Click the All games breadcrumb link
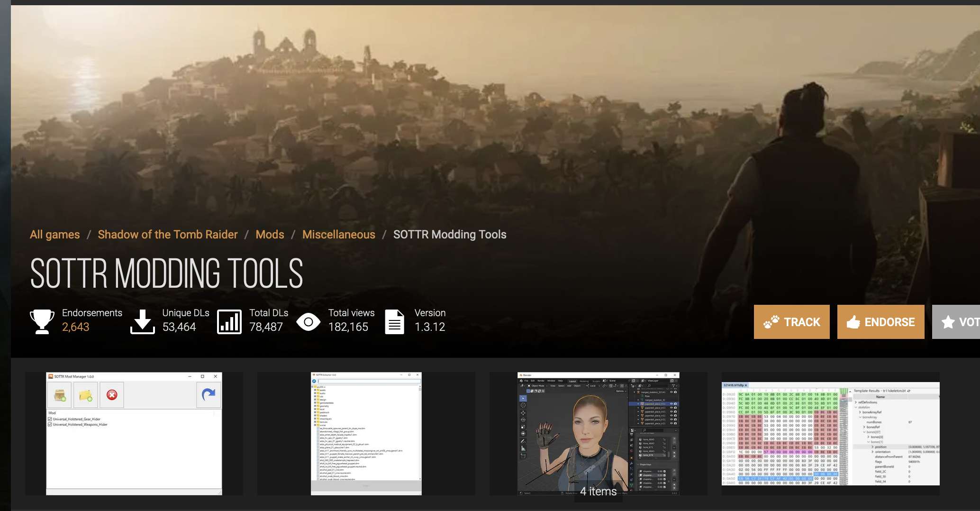Image resolution: width=980 pixels, height=511 pixels. (x=54, y=235)
